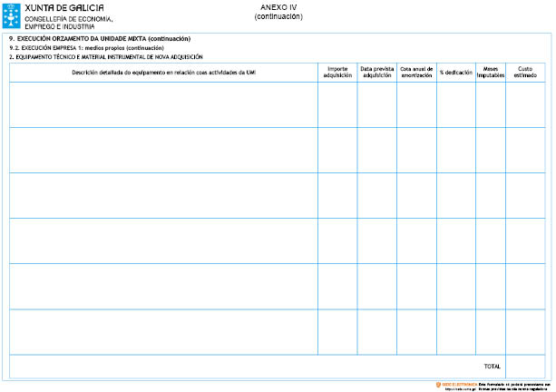Click first row Custo estimado cell

pos(525,104)
